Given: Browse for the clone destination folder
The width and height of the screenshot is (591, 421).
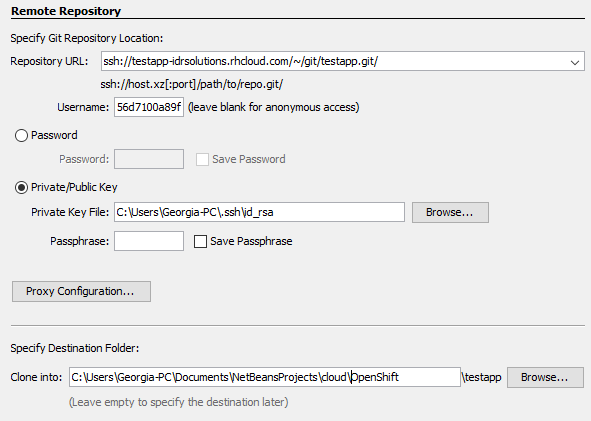Looking at the screenshot, I should pyautogui.click(x=545, y=377).
